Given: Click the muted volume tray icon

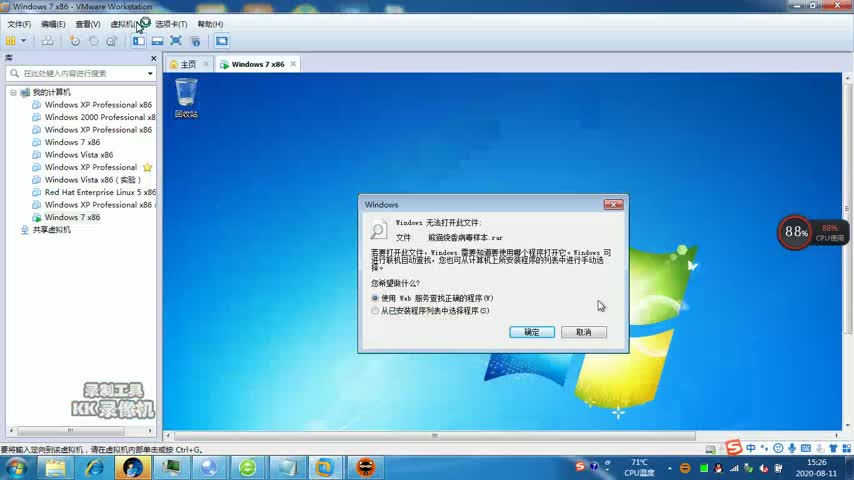Looking at the screenshot, I should click(x=764, y=469).
